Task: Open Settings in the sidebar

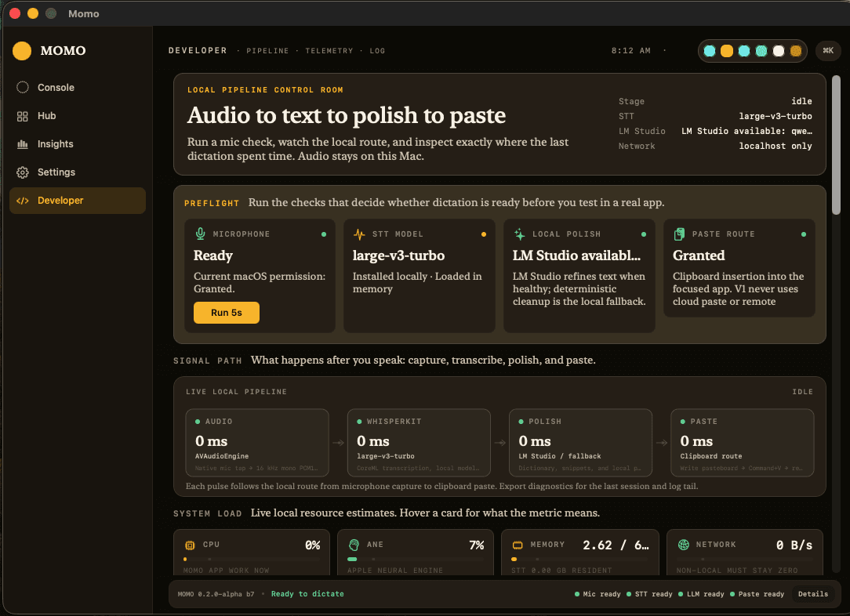Action: [x=78, y=172]
